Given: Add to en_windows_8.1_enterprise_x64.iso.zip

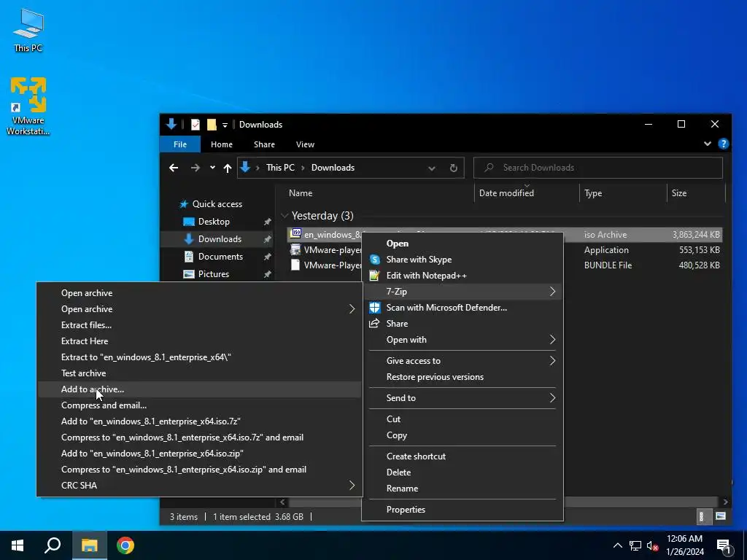Looking at the screenshot, I should (199, 454).
